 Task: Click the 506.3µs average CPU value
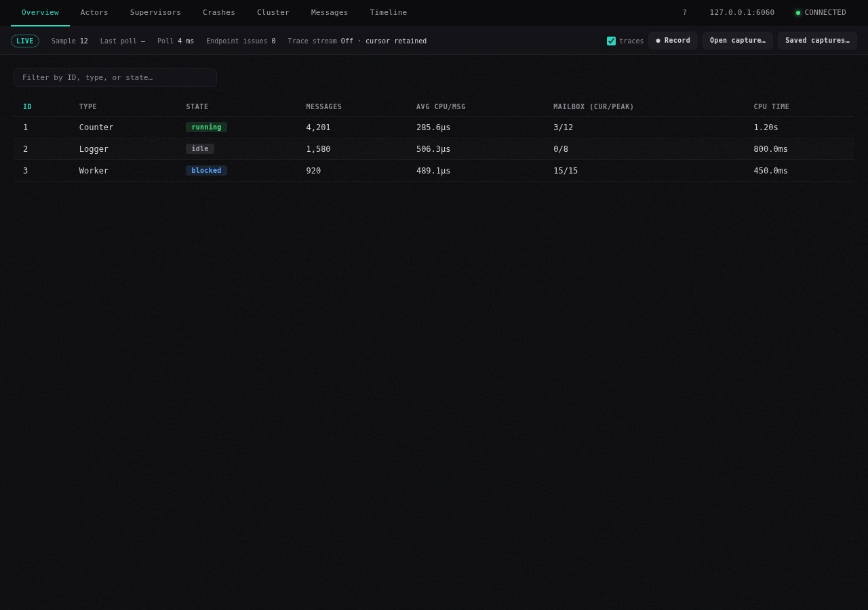coord(433,149)
